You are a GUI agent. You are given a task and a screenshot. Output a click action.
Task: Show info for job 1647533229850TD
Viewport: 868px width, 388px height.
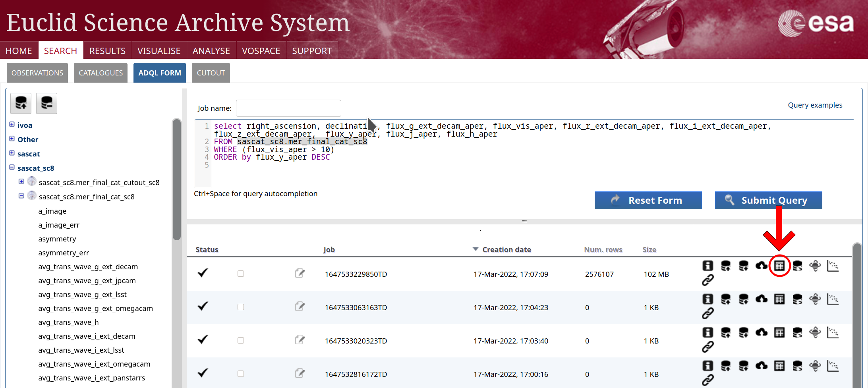[708, 266]
